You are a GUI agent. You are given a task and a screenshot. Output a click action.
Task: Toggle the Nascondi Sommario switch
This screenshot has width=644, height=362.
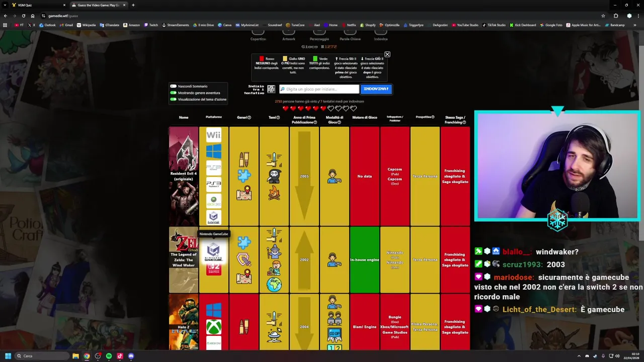click(x=174, y=86)
